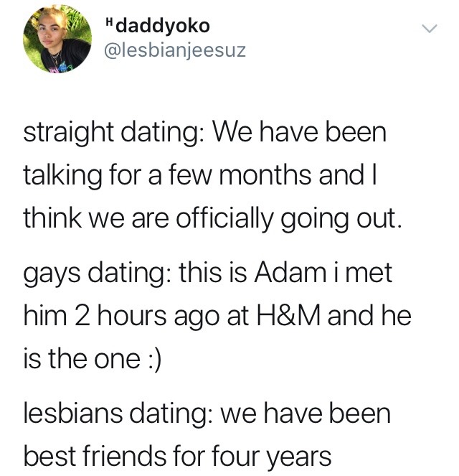Image resolution: width=459 pixels, height=476 pixels.
Task: Click the words "We have been" on first line
Action: (300, 134)
